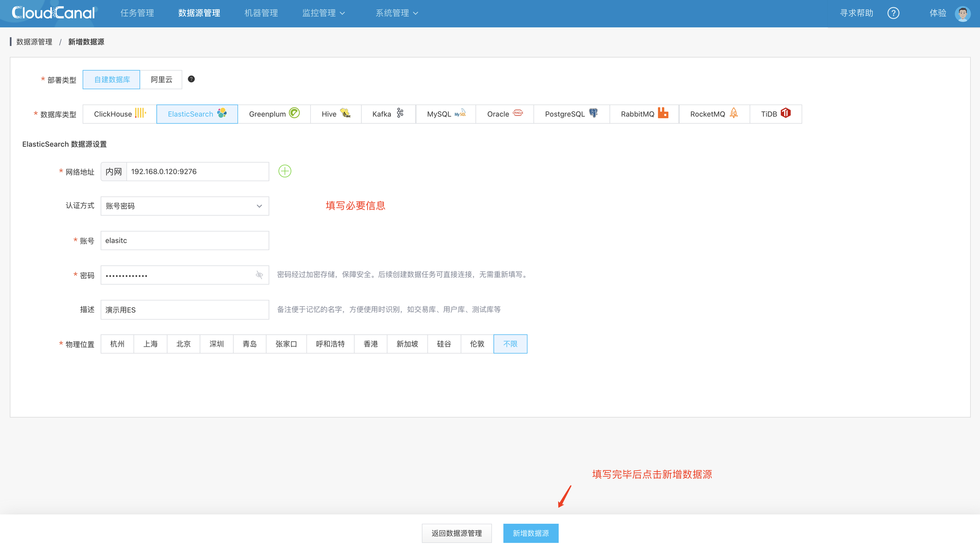Viewport: 980px width, 550px height.
Task: Select 杭州 as physical location
Action: (x=117, y=344)
